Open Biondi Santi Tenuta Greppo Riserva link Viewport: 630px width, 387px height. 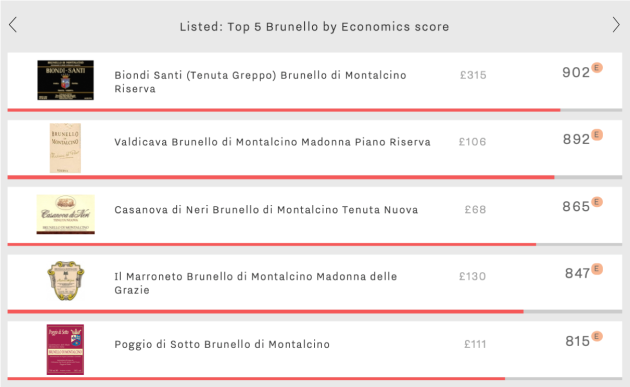click(x=260, y=82)
